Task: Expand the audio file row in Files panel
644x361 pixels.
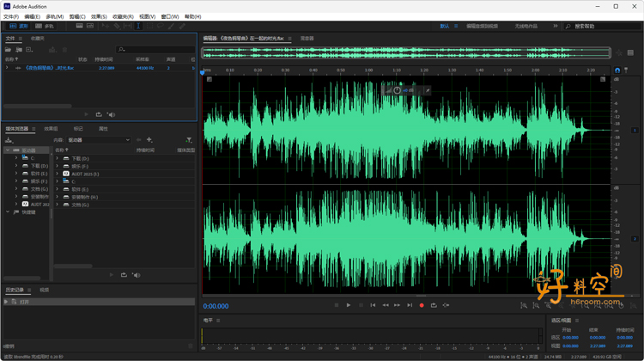Action: (x=7, y=68)
